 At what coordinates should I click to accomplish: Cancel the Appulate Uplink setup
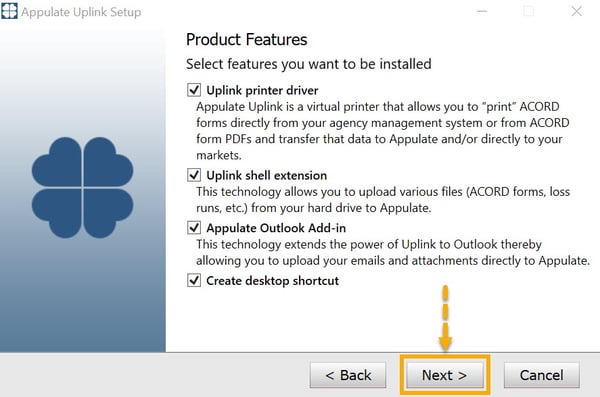541,375
